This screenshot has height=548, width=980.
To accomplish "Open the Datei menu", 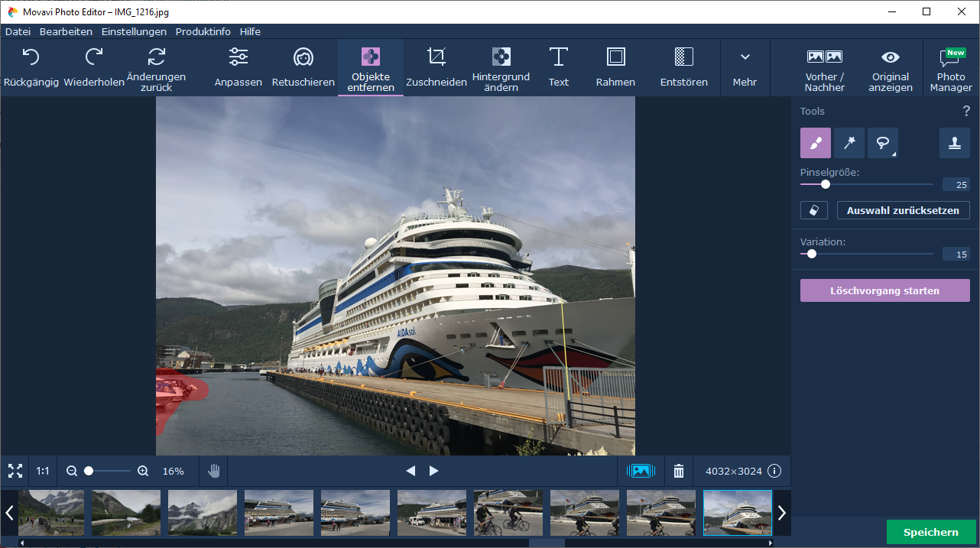I will [x=18, y=32].
